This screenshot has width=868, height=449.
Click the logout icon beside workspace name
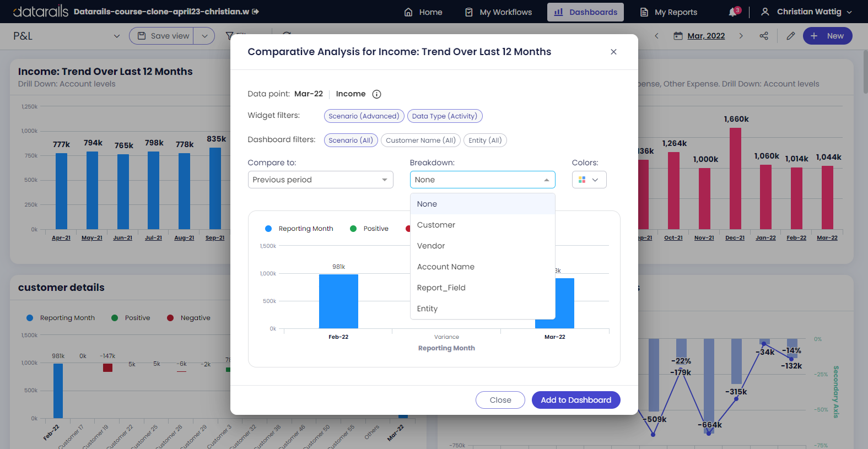point(256,12)
